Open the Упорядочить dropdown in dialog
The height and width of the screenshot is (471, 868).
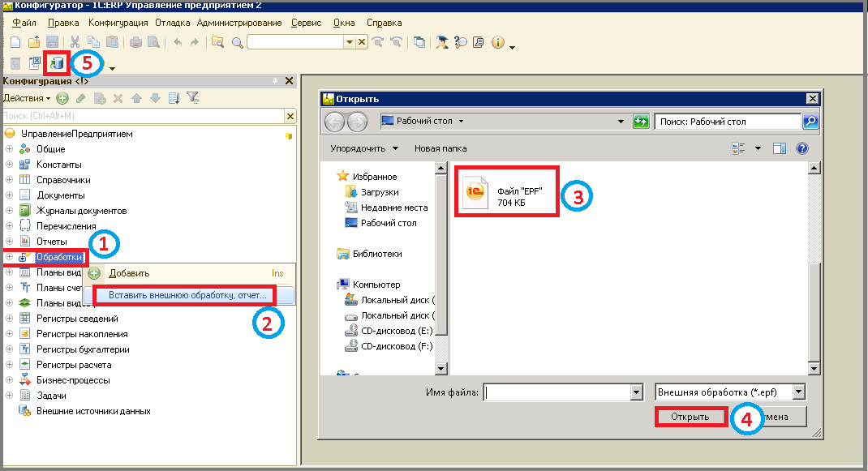pyautogui.click(x=363, y=148)
